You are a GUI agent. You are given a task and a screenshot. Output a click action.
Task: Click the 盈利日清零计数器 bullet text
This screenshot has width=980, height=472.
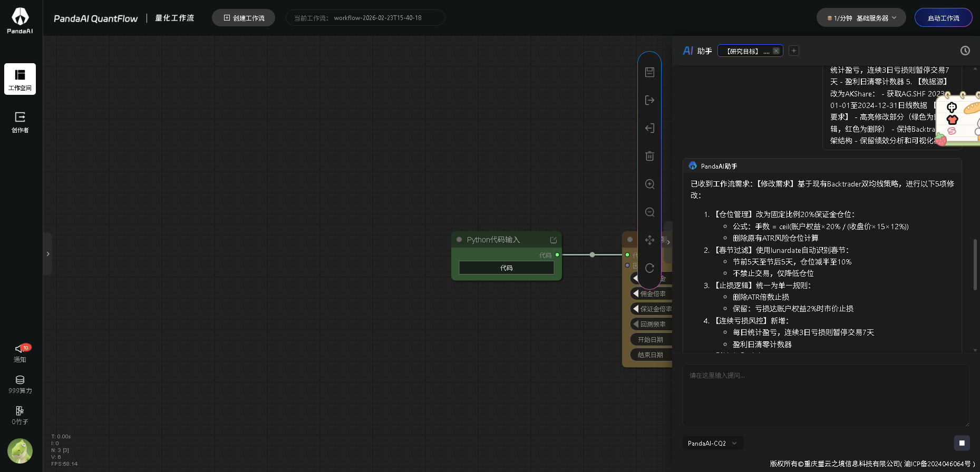[x=762, y=345]
